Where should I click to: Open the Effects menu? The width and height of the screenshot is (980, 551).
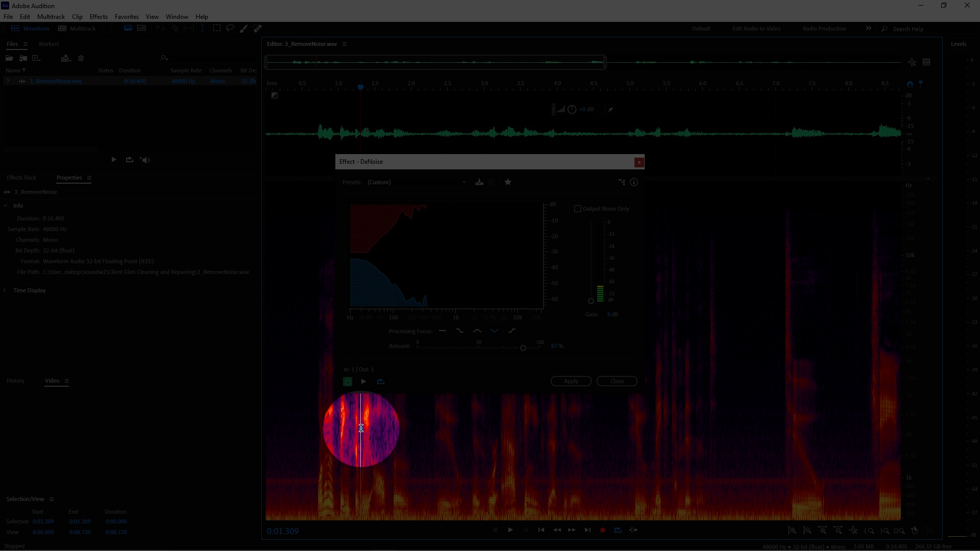pyautogui.click(x=99, y=17)
